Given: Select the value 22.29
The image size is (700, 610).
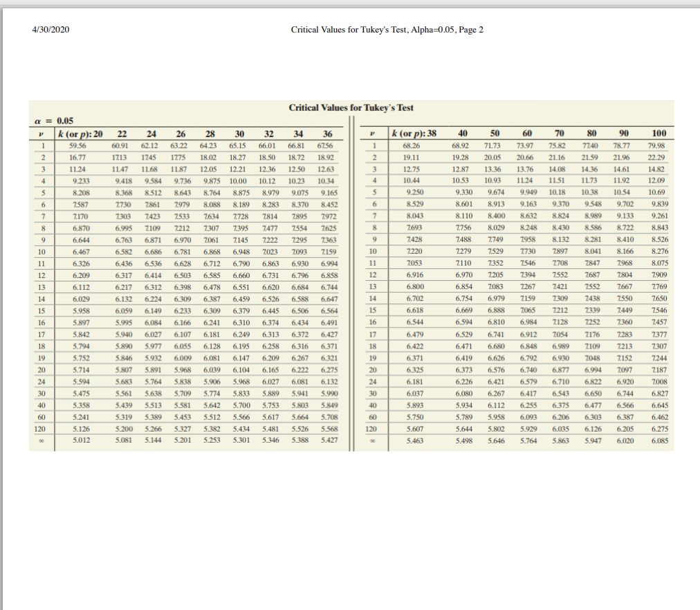Looking at the screenshot, I should (656, 158).
